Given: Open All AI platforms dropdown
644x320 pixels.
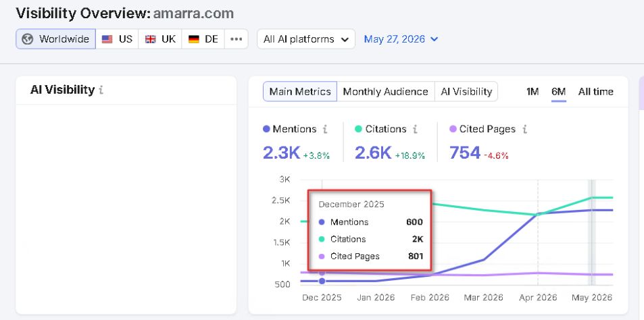Looking at the screenshot, I should (306, 39).
